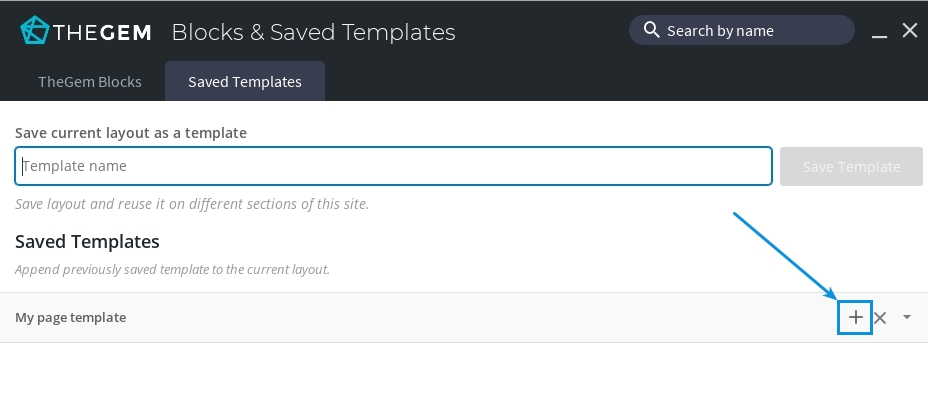Switch to the Saved Templates tab

[245, 82]
